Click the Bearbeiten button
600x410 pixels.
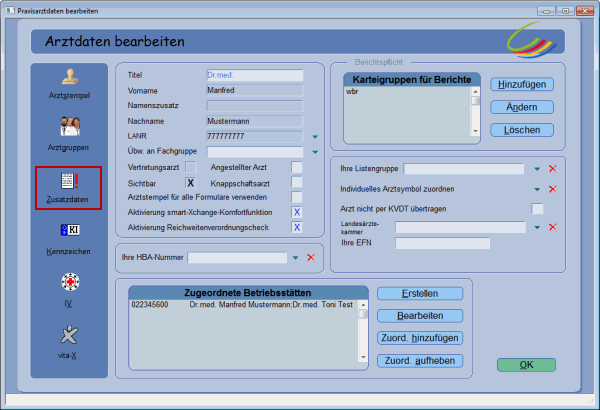[x=420, y=316]
